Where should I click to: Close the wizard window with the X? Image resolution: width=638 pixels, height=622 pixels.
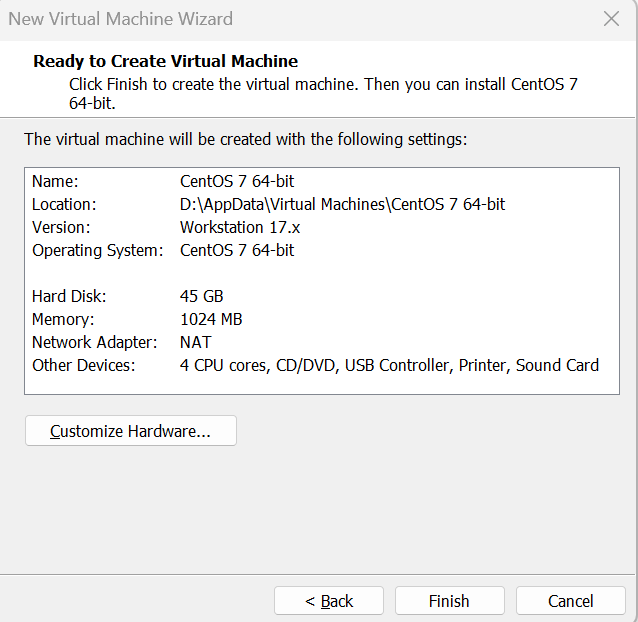pyautogui.click(x=611, y=19)
